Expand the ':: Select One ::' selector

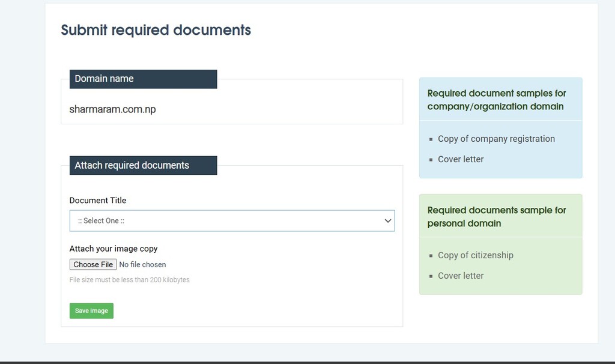(x=232, y=220)
